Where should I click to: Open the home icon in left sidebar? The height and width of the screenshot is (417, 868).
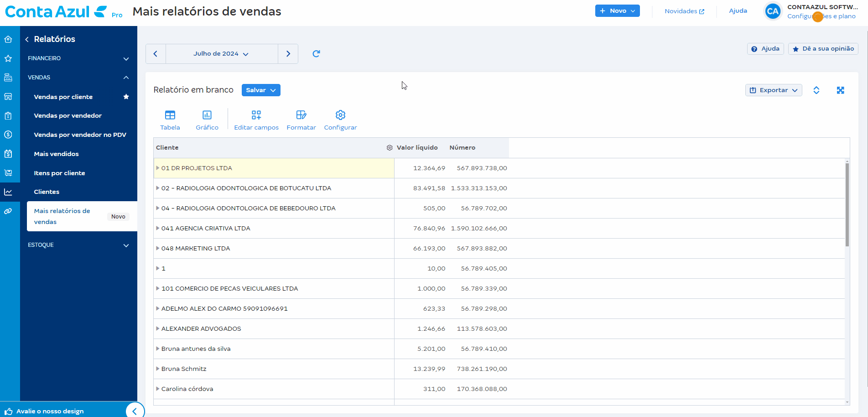8,39
